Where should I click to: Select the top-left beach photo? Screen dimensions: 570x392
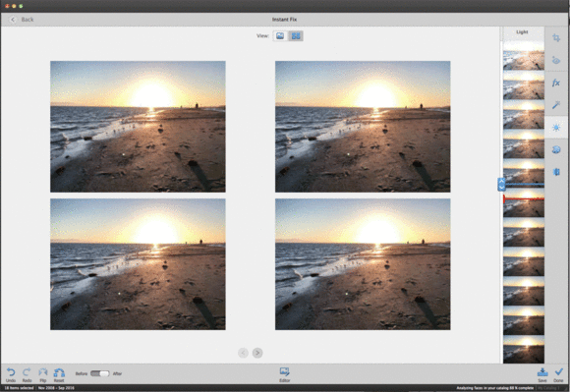(x=138, y=127)
